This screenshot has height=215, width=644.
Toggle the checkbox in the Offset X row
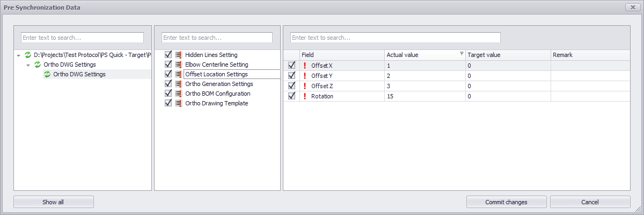(292, 66)
